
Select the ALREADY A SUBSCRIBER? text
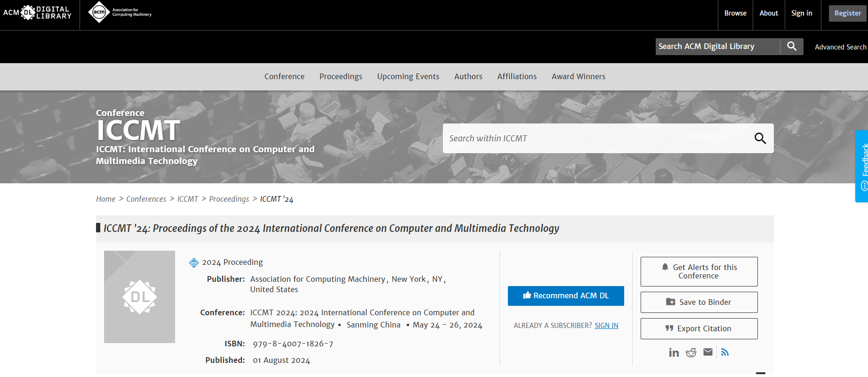pos(553,326)
